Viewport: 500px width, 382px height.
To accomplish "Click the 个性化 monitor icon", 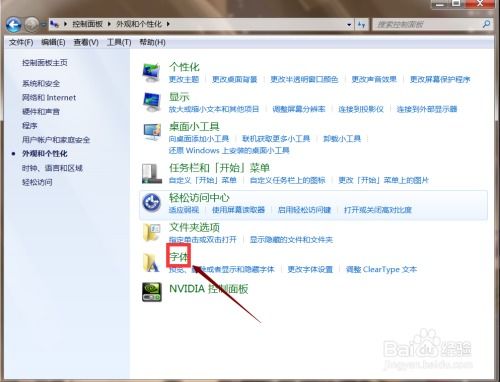I will 152,72.
